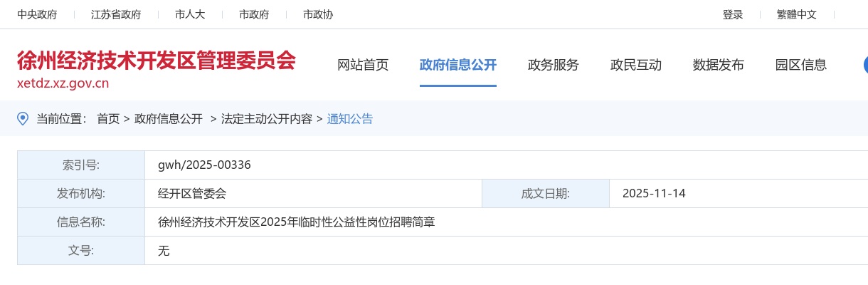
Task: Switch language to 繁體中文
Action: [x=797, y=14]
